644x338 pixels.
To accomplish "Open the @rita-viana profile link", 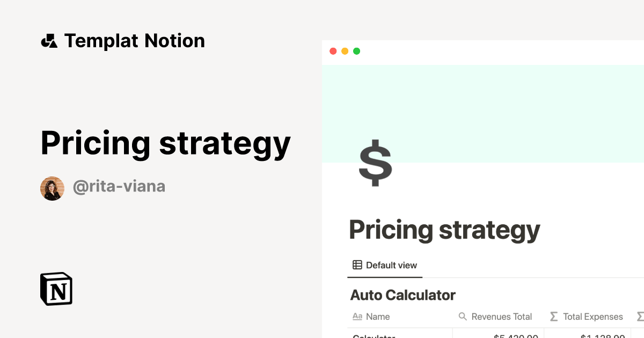I will point(119,186).
